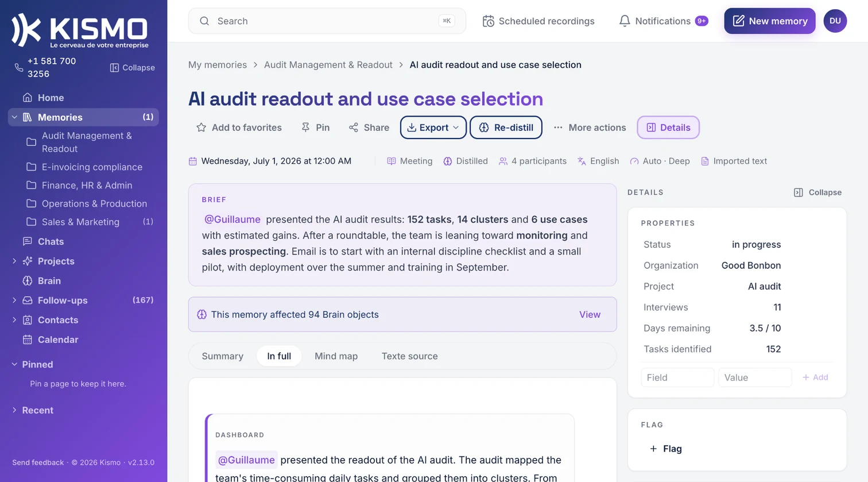Open the DU user avatar menu
868x482 pixels.
pos(835,21)
